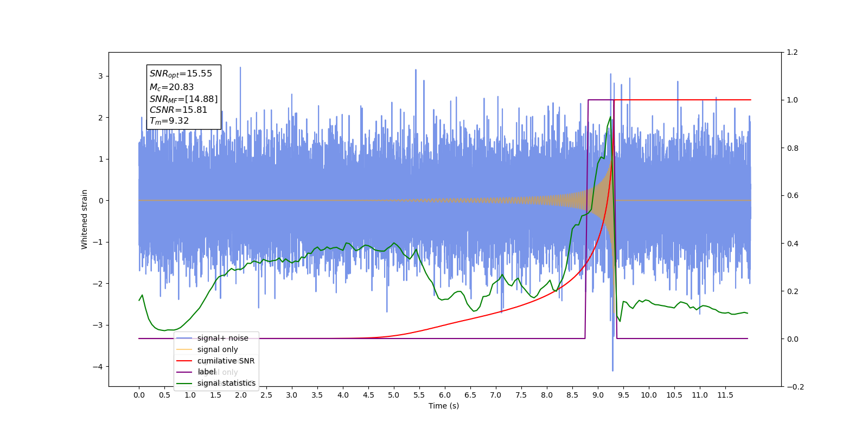The height and width of the screenshot is (434, 868).
Task: Click the right axis tick label 0.8
Action: tap(792, 148)
